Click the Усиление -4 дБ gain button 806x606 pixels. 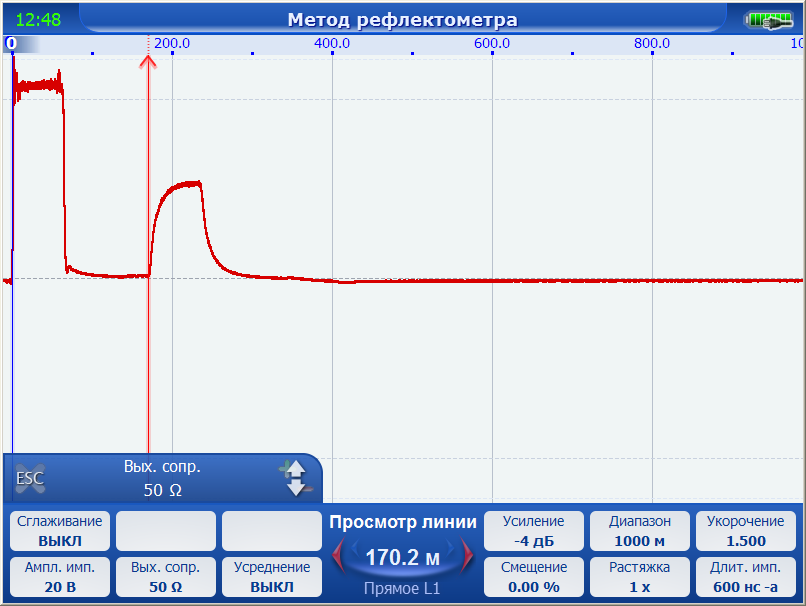click(x=533, y=531)
